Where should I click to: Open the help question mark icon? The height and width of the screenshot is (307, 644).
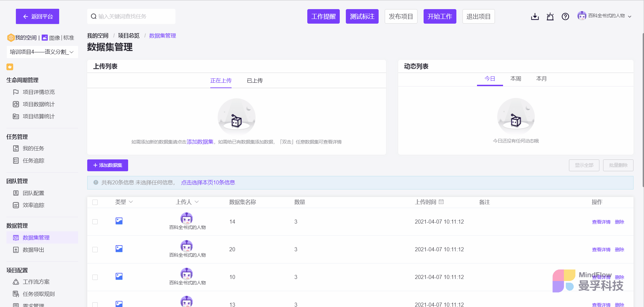565,17
